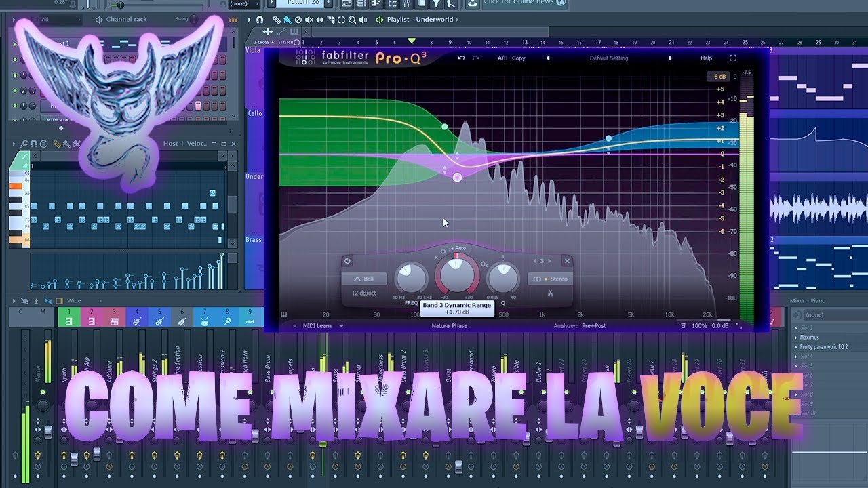Select the purple Band 3 node
This screenshot has height=488, width=868.
click(457, 178)
